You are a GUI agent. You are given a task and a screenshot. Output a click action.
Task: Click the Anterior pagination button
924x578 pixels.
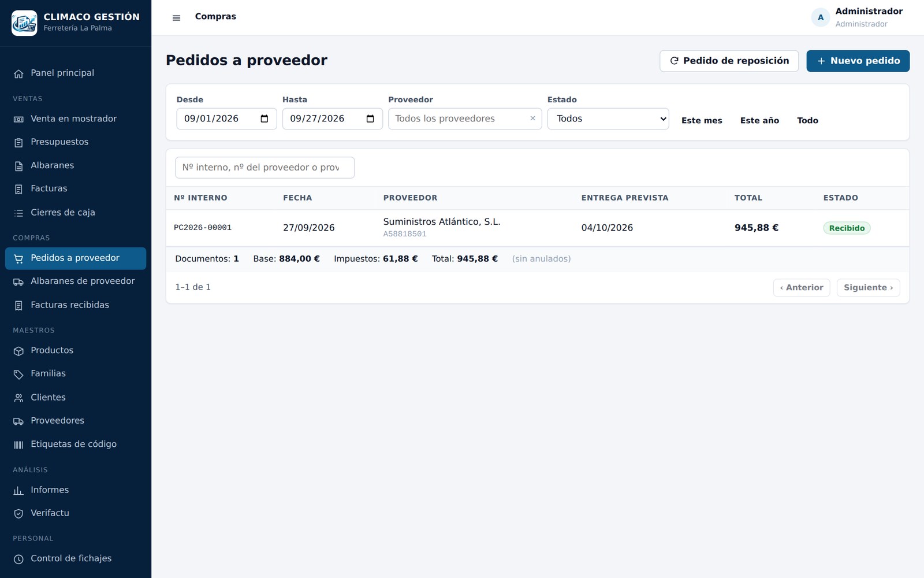802,287
